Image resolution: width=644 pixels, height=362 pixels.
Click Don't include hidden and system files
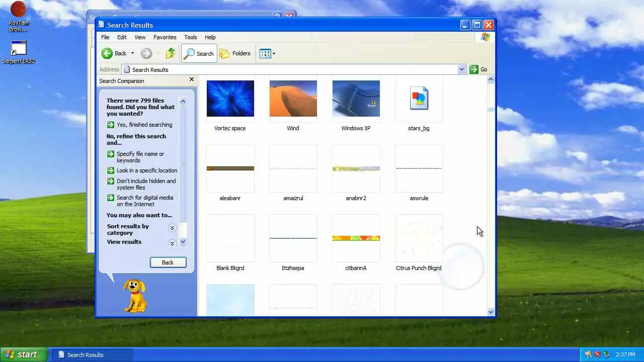141,184
